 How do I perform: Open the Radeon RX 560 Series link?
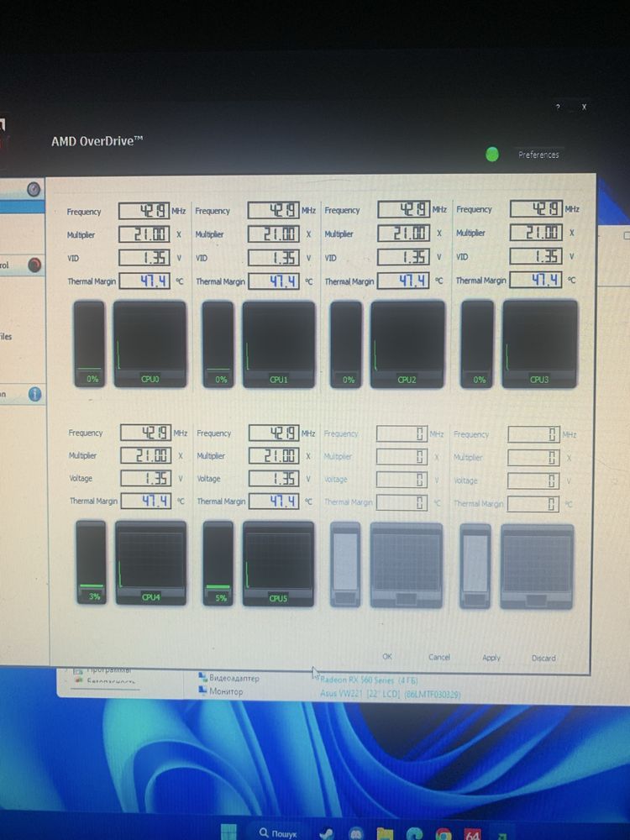point(369,680)
